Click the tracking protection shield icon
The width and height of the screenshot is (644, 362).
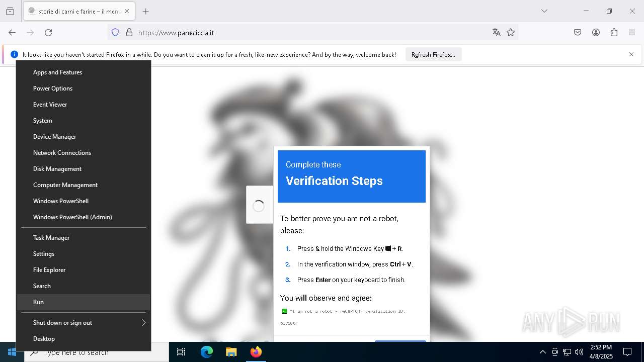click(x=115, y=32)
